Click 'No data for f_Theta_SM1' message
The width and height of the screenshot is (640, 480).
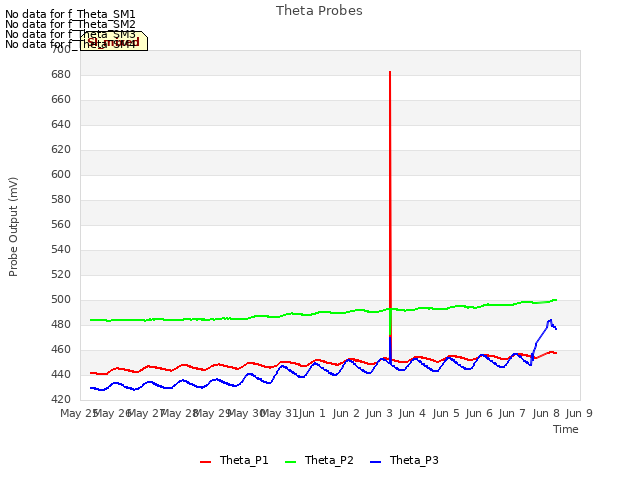coord(70,14)
